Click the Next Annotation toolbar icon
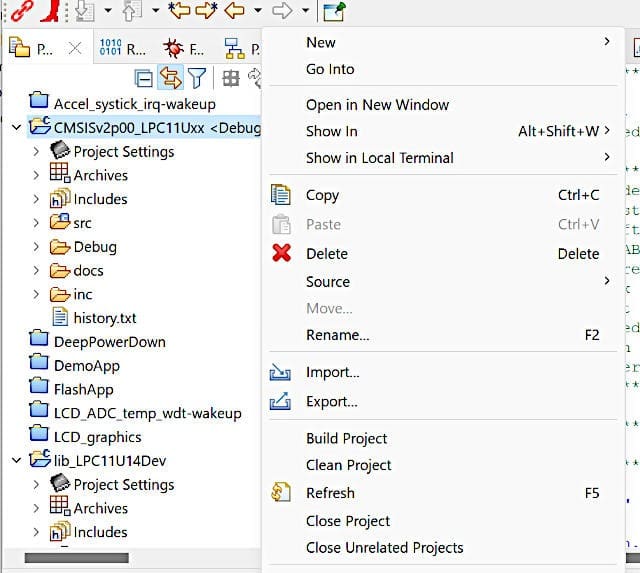Viewport: 640px width, 573px height. click(x=85, y=11)
